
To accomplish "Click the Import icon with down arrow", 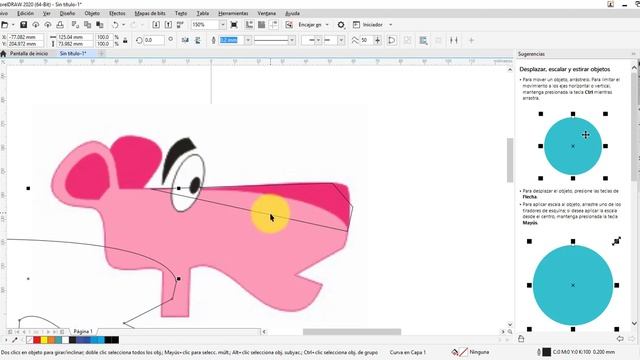I will (x=156, y=25).
